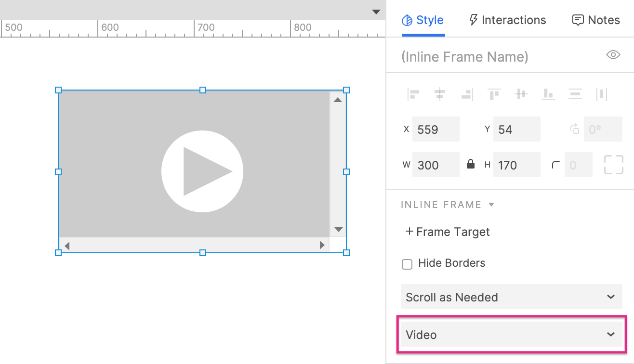634x364 pixels.
Task: Click the align left icon
Action: click(x=413, y=94)
